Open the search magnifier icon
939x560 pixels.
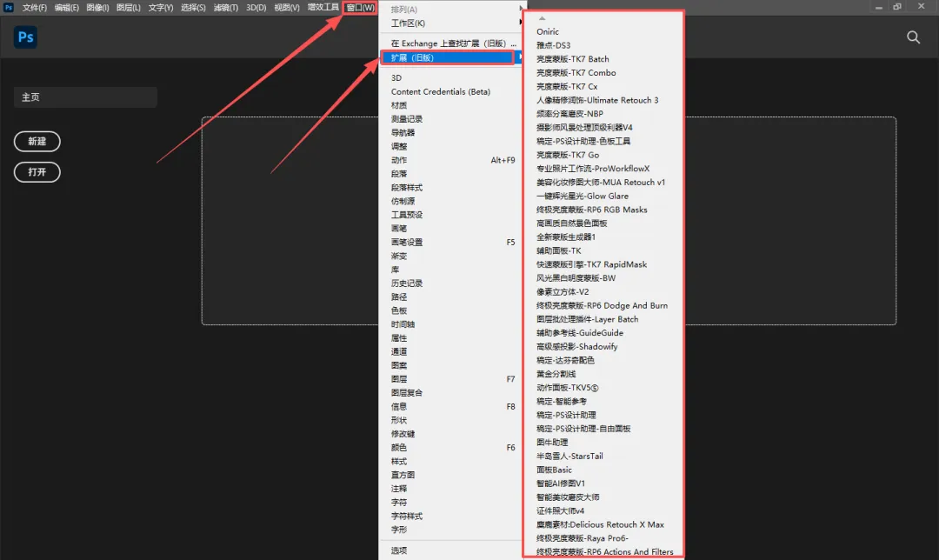(x=913, y=37)
